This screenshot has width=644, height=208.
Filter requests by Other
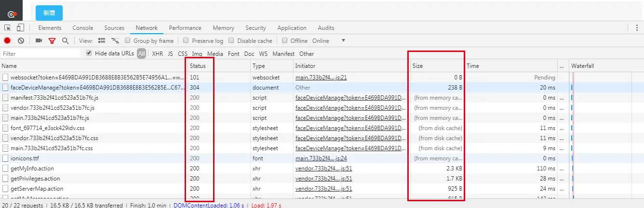[x=307, y=54]
